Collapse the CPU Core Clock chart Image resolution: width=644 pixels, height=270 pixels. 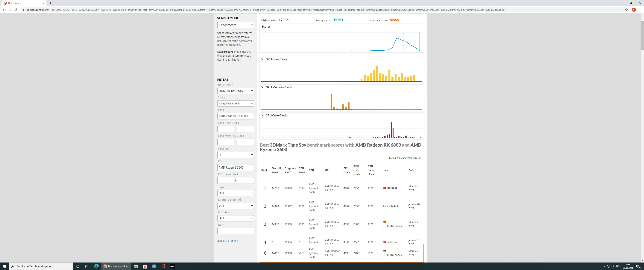(262, 115)
